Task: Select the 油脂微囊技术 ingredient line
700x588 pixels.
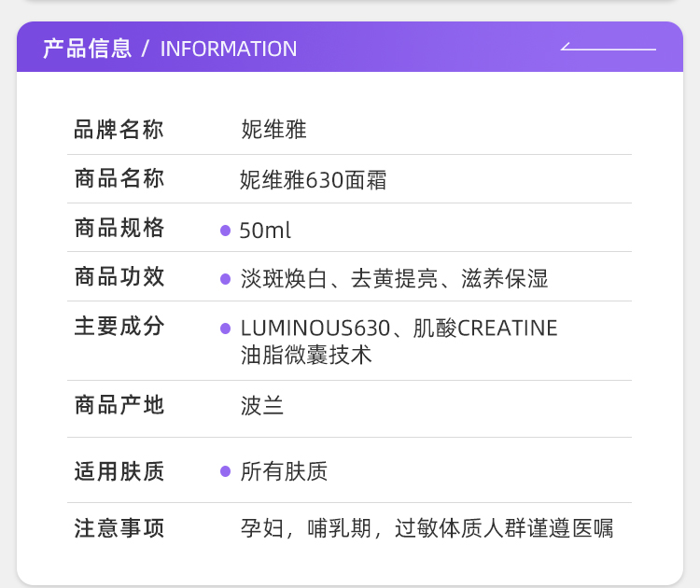Action: click(306, 355)
